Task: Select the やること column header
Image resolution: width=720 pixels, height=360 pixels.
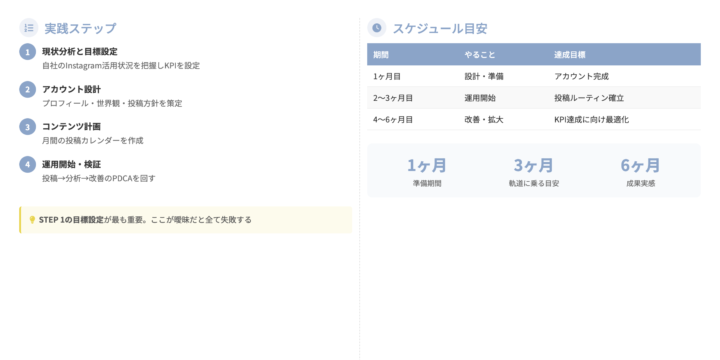Action: pyautogui.click(x=479, y=54)
